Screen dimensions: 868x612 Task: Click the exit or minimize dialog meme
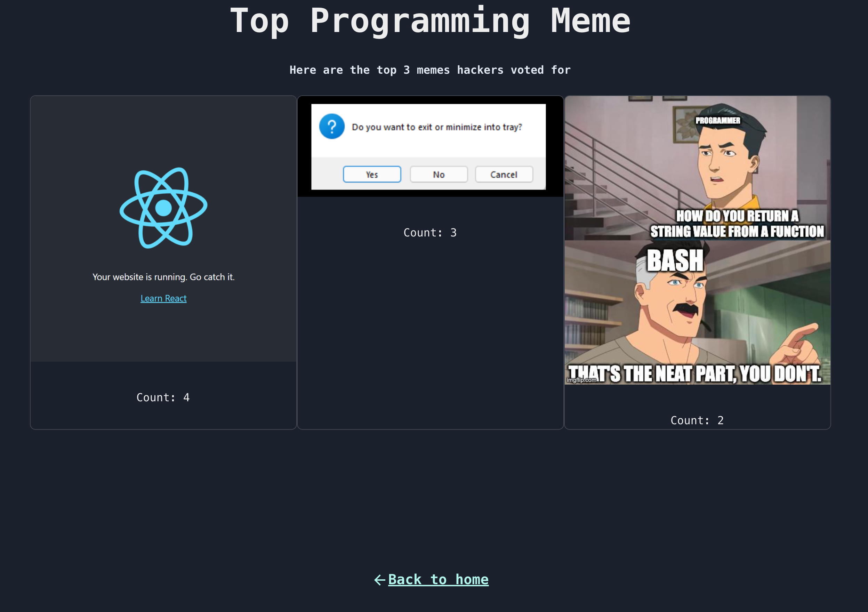pos(430,146)
